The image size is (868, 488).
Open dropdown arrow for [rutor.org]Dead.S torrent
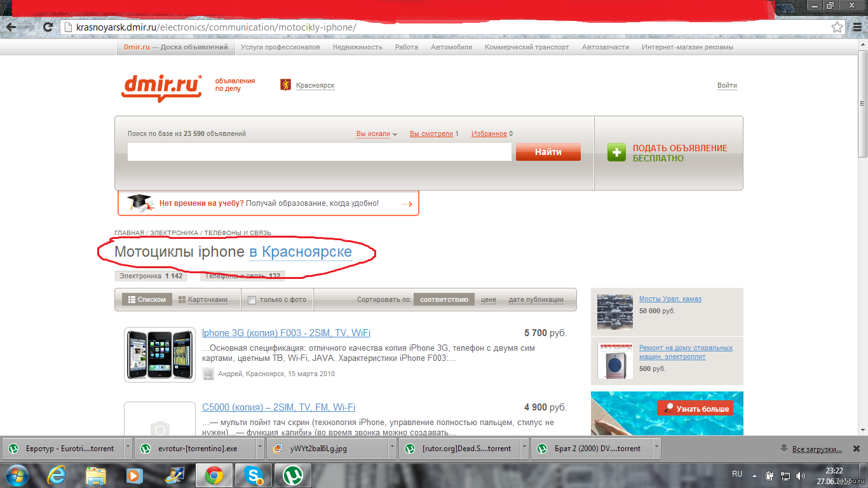tap(525, 448)
